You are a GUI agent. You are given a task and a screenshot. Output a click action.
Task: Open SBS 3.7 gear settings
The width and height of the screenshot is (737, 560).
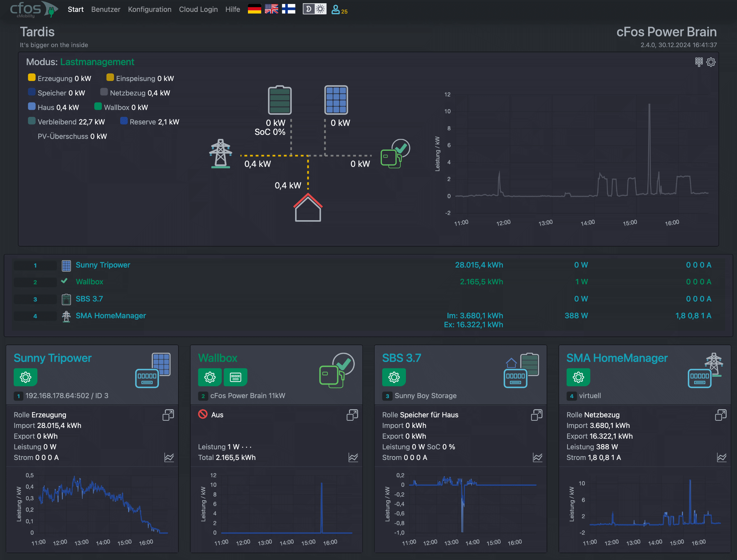click(394, 377)
